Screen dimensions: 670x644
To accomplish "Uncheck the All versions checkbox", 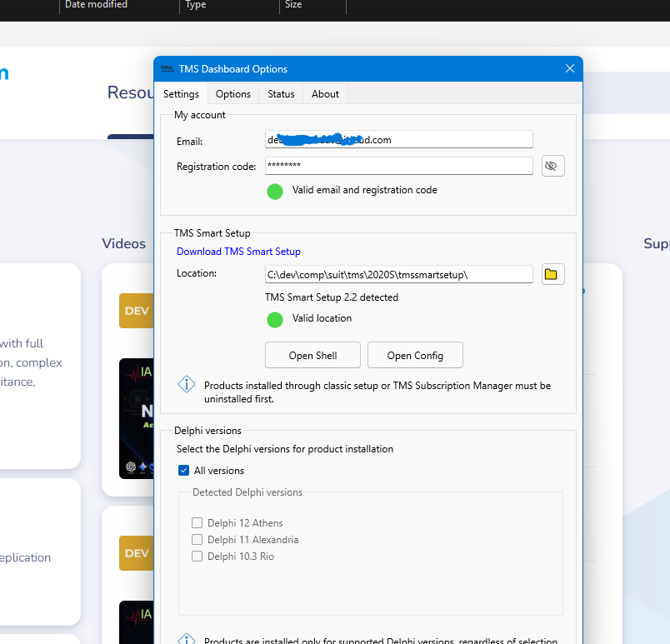I will (x=183, y=471).
